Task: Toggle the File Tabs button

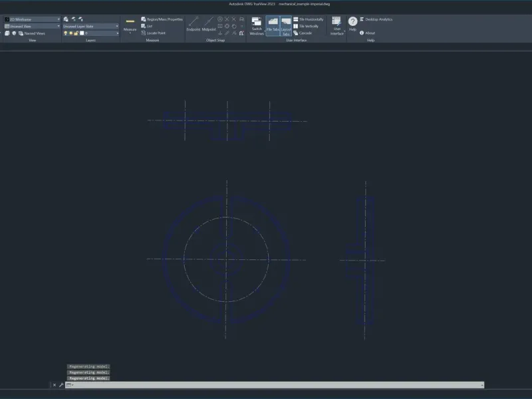Action: pos(273,25)
